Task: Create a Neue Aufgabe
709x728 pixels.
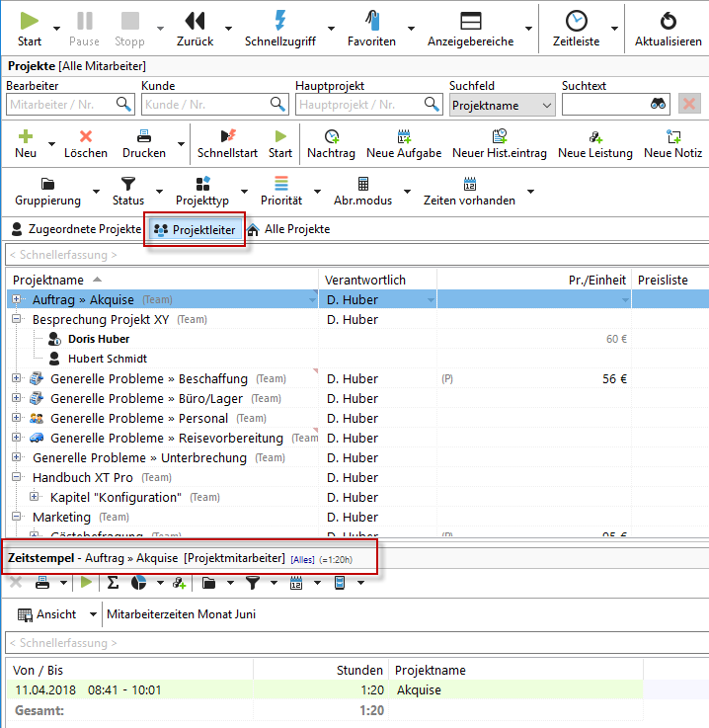Action: tap(403, 137)
